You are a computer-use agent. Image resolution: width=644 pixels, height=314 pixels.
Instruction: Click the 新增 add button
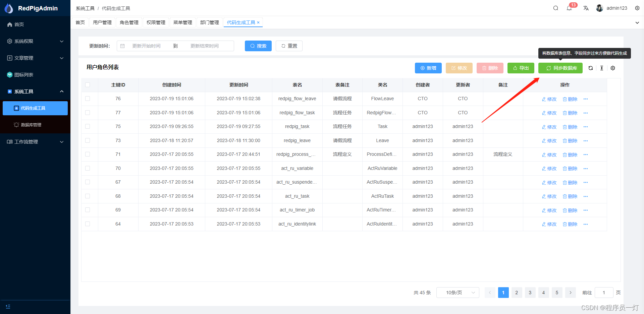(x=428, y=68)
